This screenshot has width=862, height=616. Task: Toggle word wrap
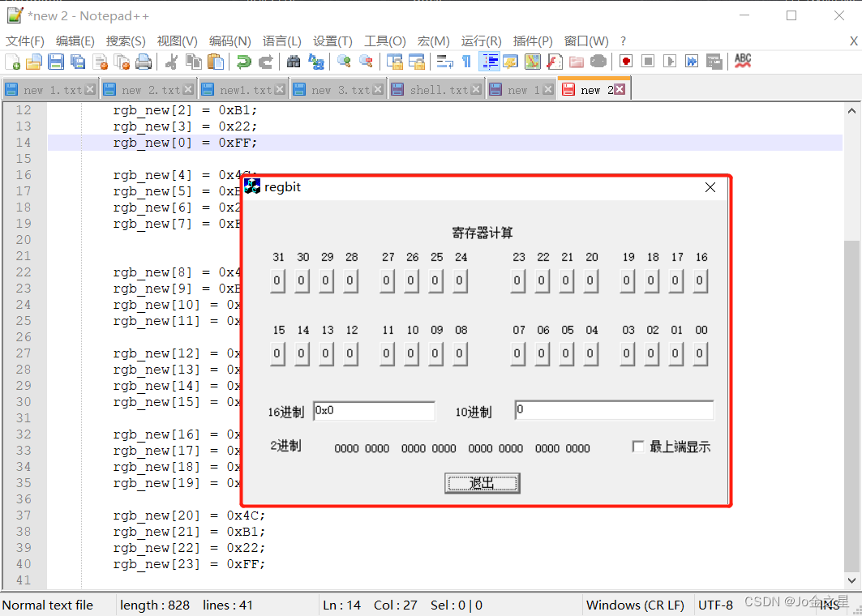(444, 61)
